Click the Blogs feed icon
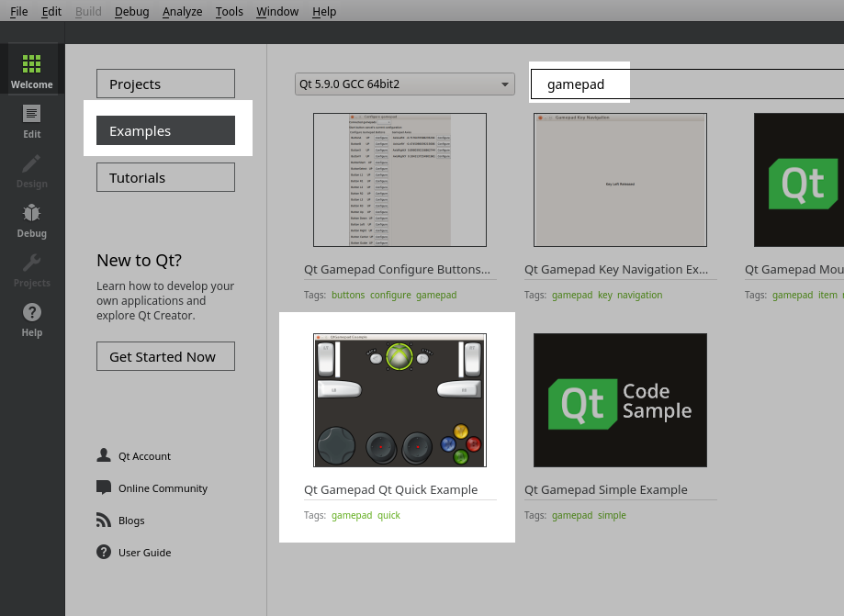844x616 pixels. [104, 520]
